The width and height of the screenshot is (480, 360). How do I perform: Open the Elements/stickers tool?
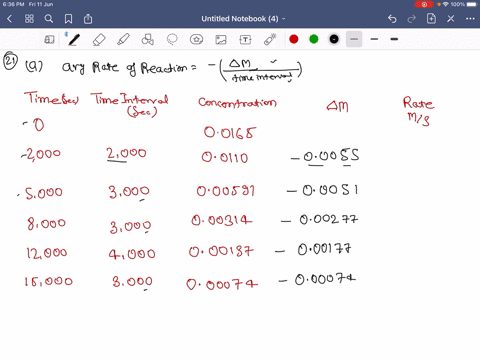point(196,39)
